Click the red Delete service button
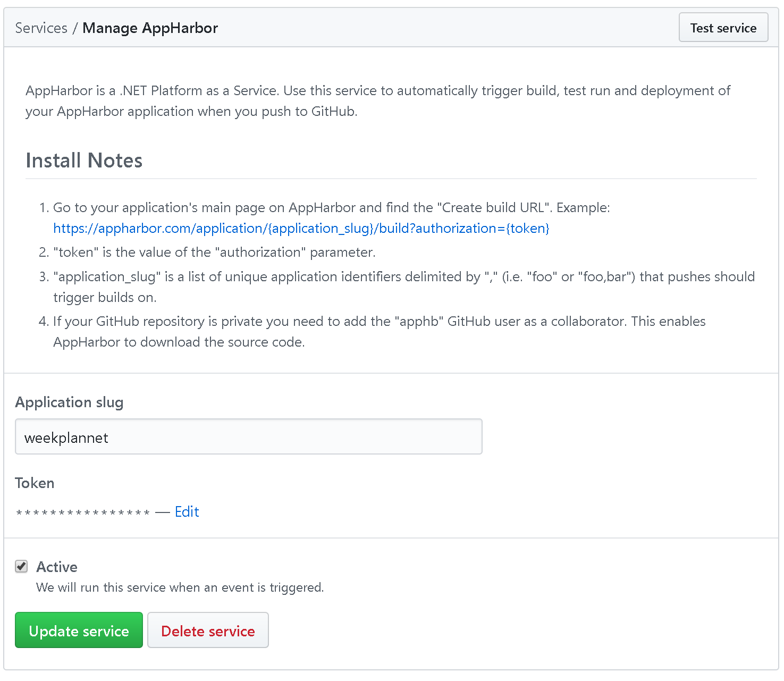The height and width of the screenshot is (681, 784). [x=208, y=630]
